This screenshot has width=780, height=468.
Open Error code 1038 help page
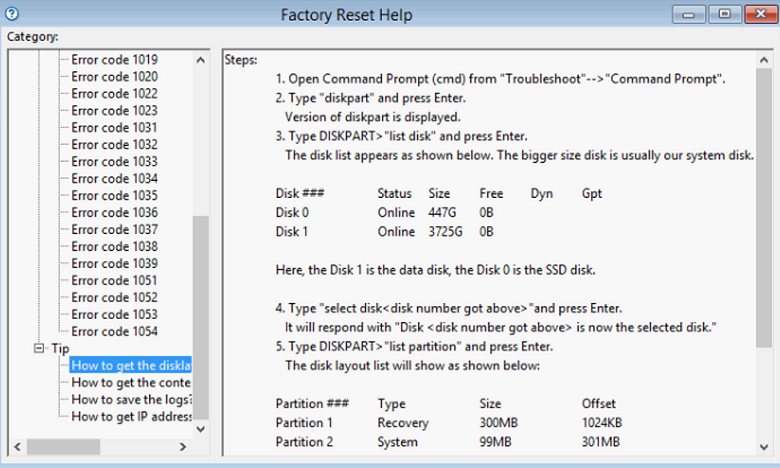(114, 246)
